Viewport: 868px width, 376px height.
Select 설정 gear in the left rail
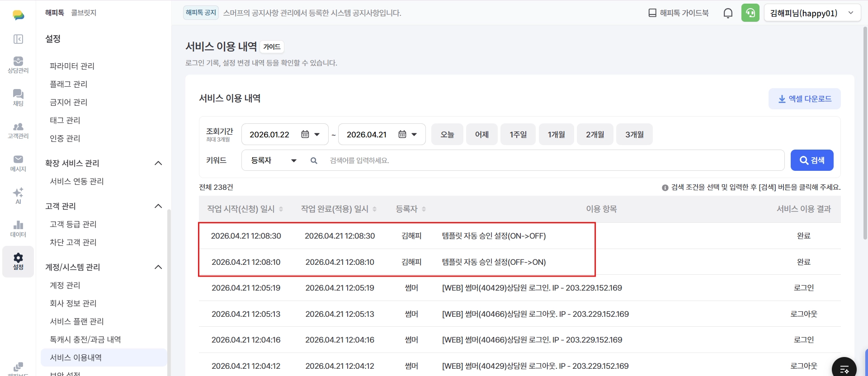(18, 261)
